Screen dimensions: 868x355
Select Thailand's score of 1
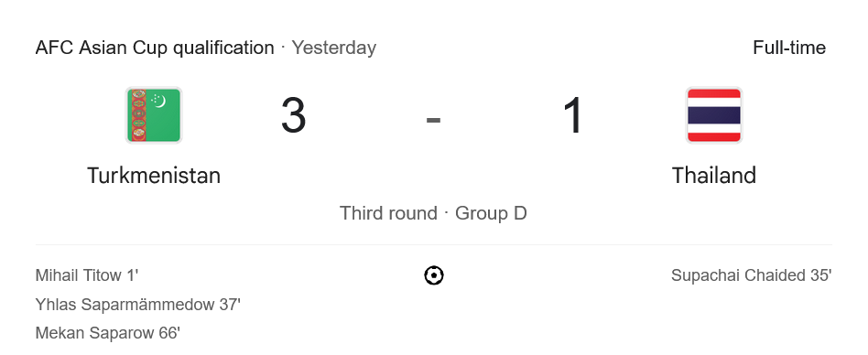tap(573, 115)
